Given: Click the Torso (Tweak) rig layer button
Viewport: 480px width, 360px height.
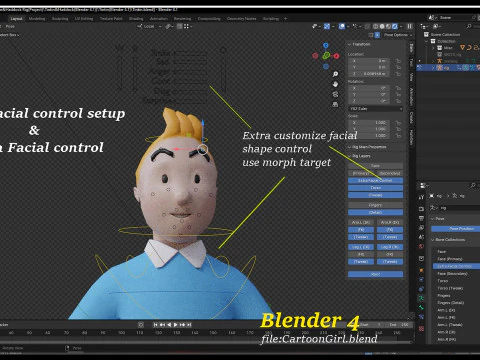Looking at the screenshot, I should click(375, 195).
